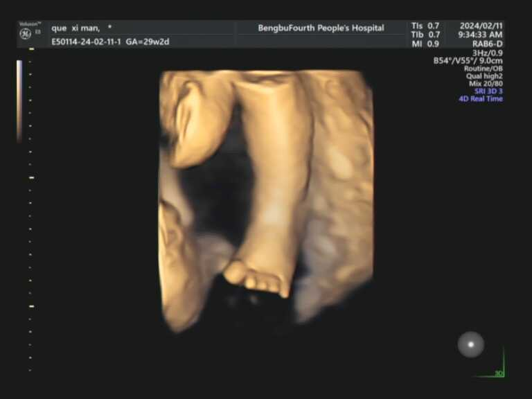Click the GE logo in the header
The height and width of the screenshot is (399, 532).
pos(25,34)
